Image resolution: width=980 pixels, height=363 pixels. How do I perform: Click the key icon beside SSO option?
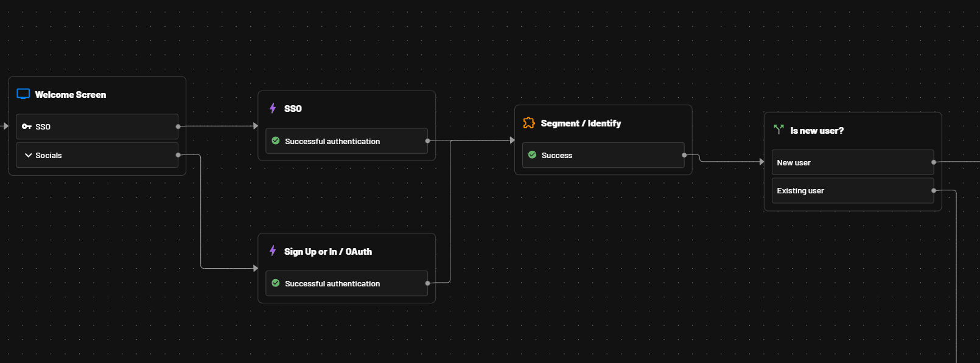(x=26, y=126)
